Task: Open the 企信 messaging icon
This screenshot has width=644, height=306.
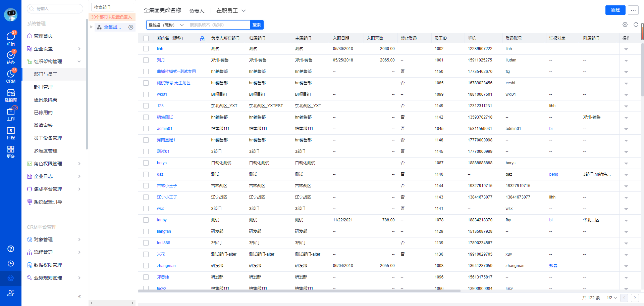Action: pos(11,39)
